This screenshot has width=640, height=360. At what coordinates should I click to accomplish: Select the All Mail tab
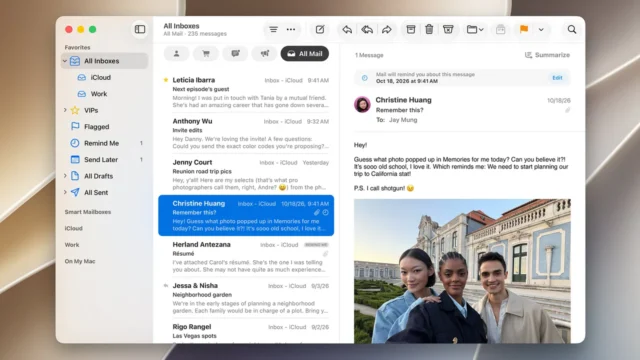304,53
